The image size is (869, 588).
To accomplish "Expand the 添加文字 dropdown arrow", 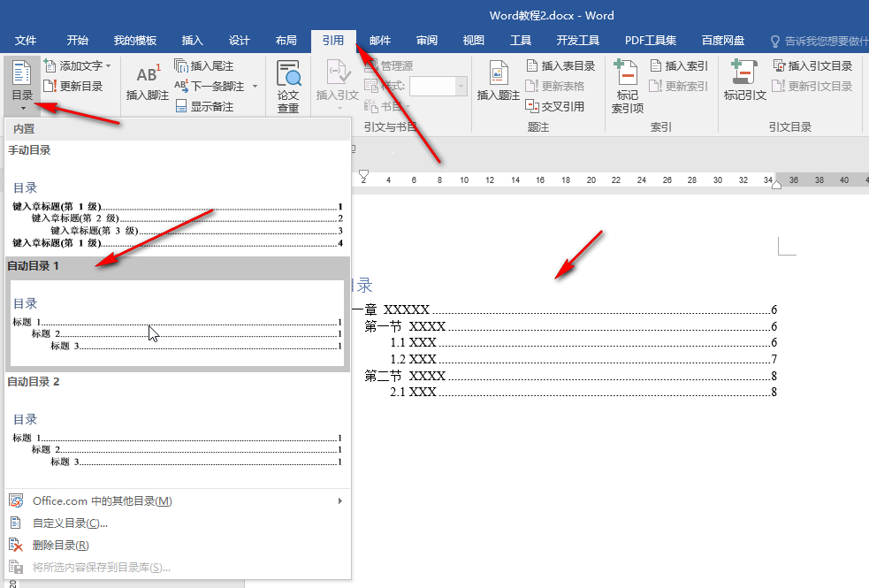I will [x=108, y=66].
